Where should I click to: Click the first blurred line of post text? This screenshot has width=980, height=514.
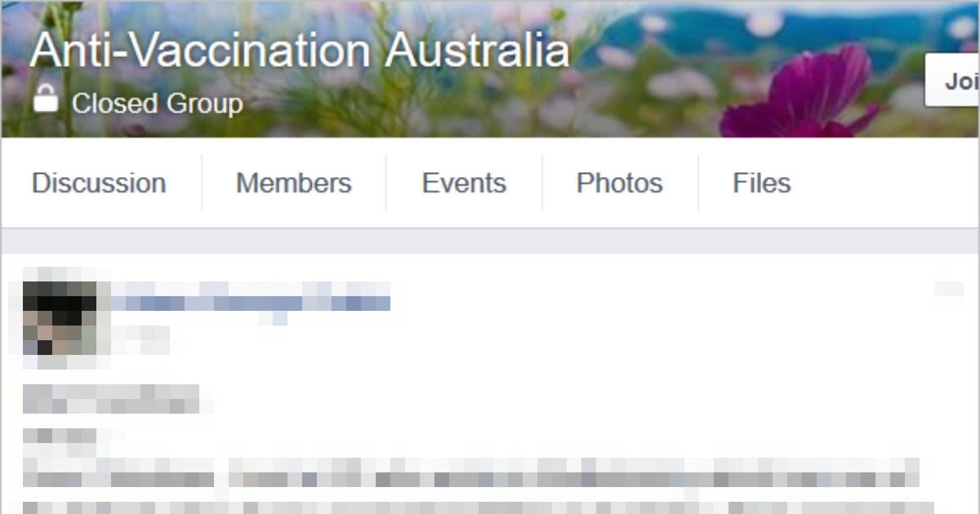point(111,399)
